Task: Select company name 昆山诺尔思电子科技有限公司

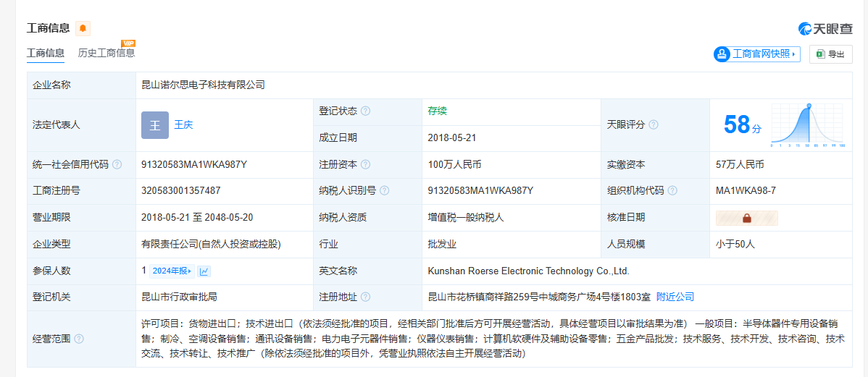Action: coord(203,85)
